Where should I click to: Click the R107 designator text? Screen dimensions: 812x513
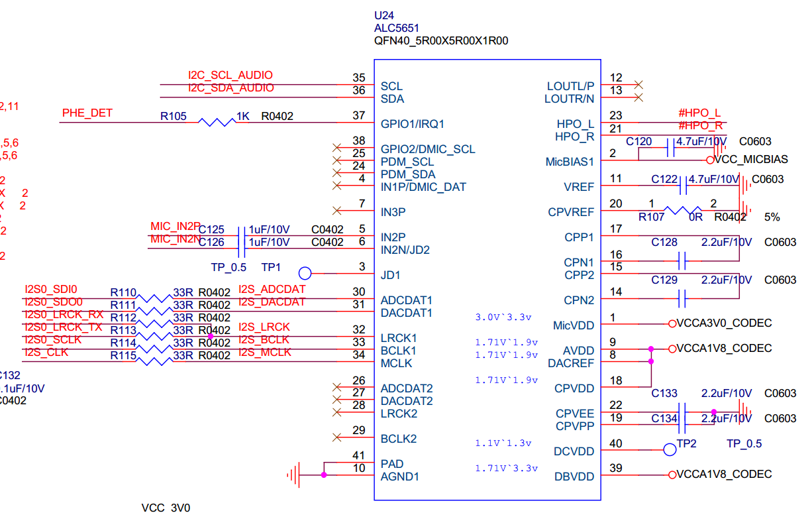(652, 217)
